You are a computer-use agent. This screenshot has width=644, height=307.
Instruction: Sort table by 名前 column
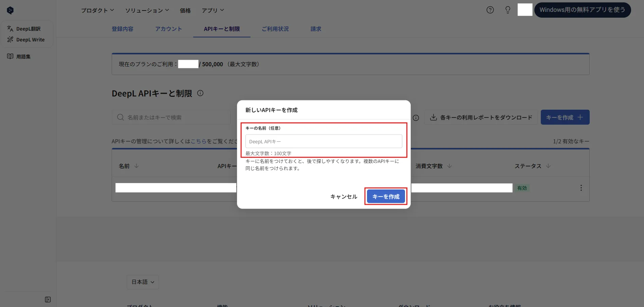point(129,166)
